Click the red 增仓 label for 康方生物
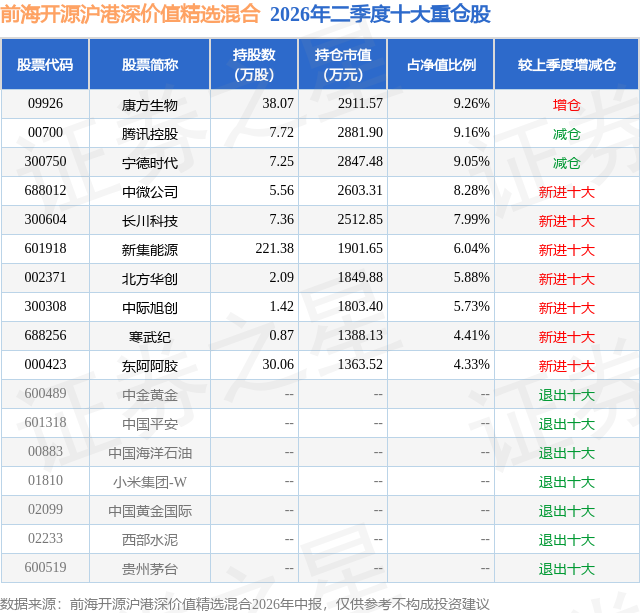640x613 pixels. click(x=567, y=105)
